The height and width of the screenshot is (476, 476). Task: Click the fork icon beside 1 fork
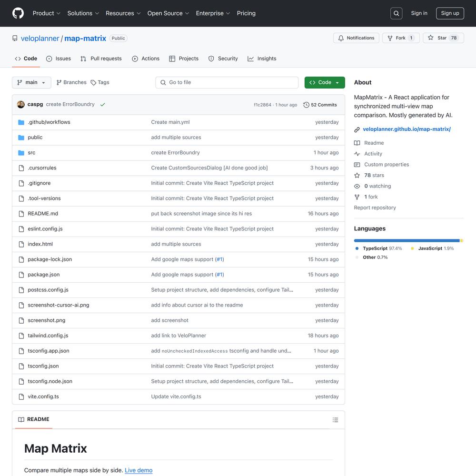[x=357, y=197]
